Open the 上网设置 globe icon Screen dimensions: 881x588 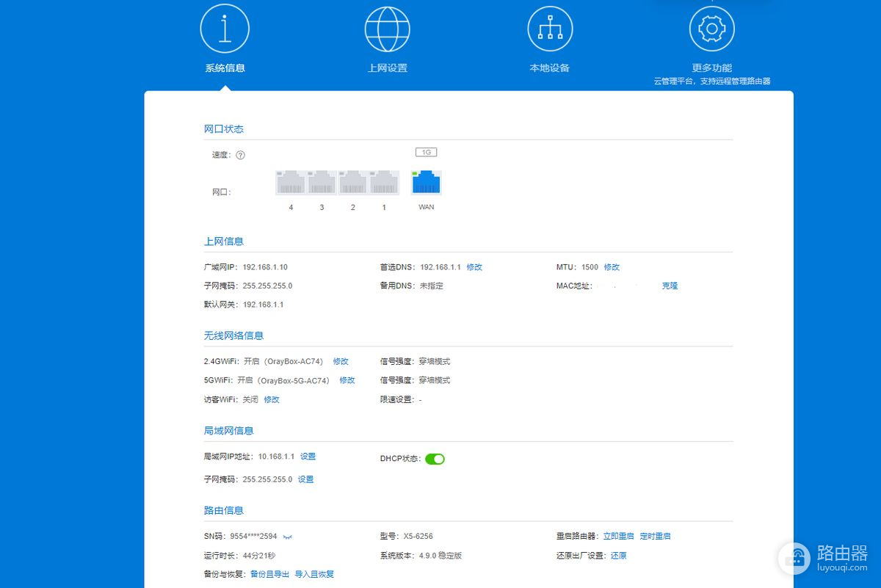(x=387, y=29)
